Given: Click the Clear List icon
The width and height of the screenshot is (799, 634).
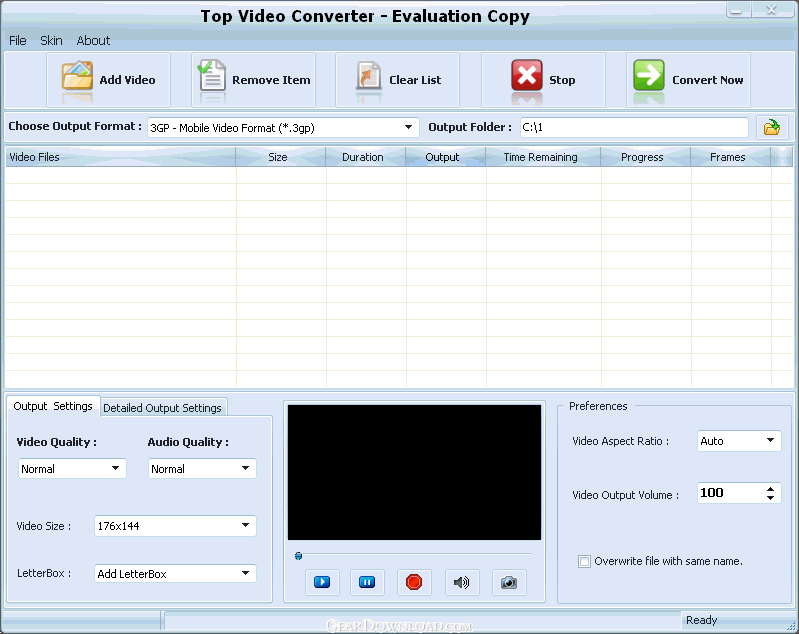Looking at the screenshot, I should tap(368, 76).
